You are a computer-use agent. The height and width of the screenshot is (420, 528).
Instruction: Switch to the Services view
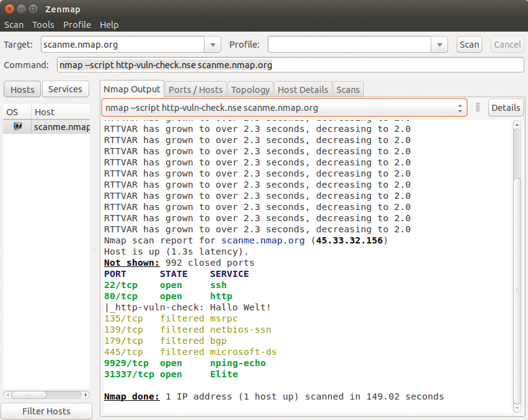tap(65, 89)
